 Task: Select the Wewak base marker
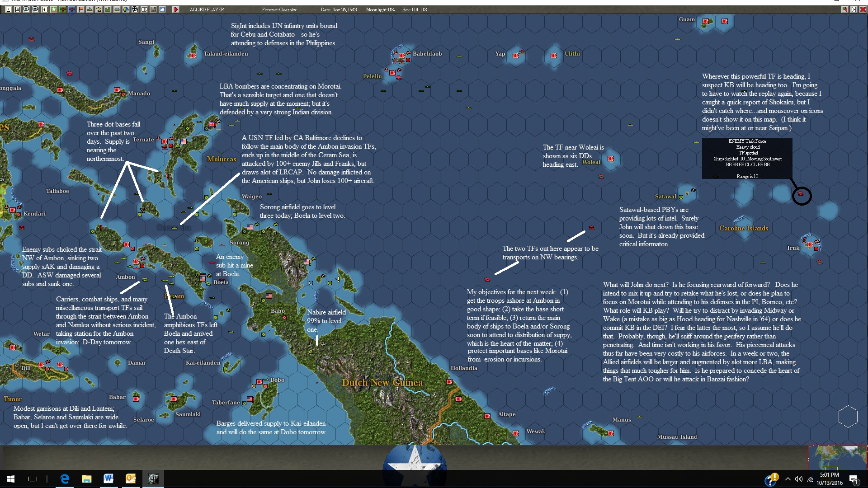click(516, 433)
